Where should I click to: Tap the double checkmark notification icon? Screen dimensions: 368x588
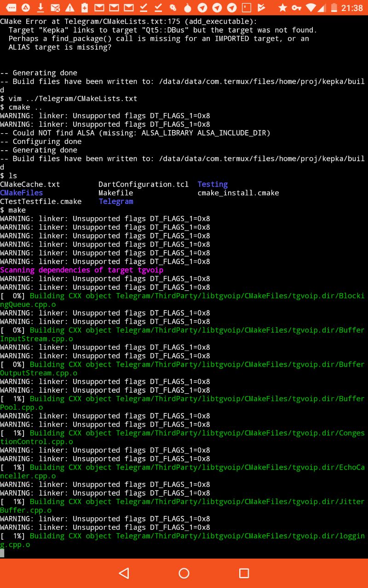point(261,7)
